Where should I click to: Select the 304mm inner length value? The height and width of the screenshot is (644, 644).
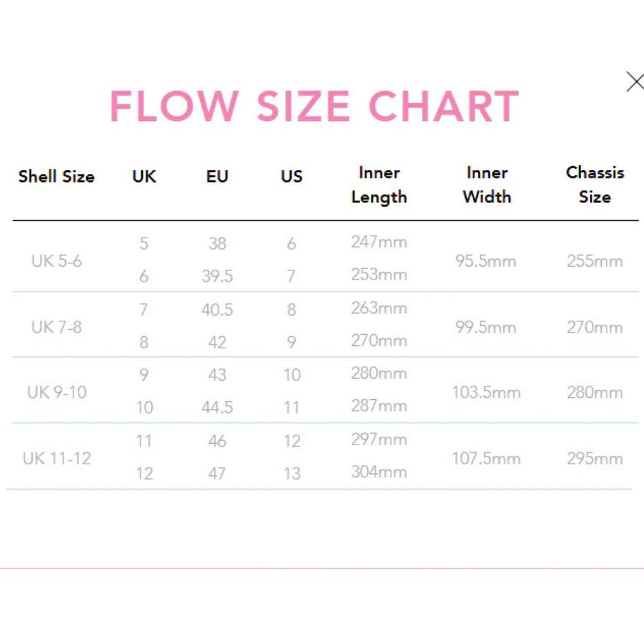[x=379, y=472]
